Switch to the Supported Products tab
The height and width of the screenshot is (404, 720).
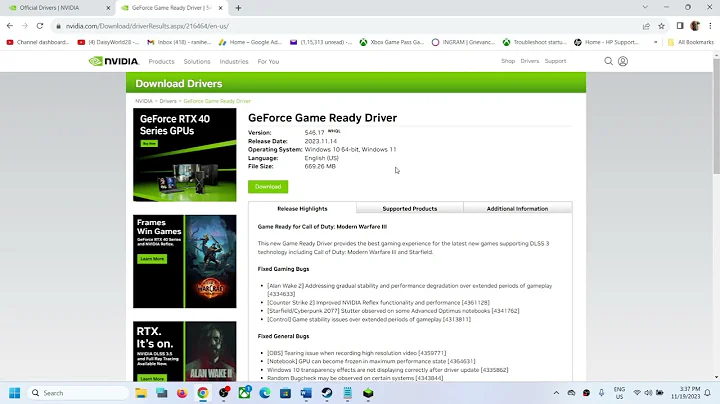(x=410, y=208)
